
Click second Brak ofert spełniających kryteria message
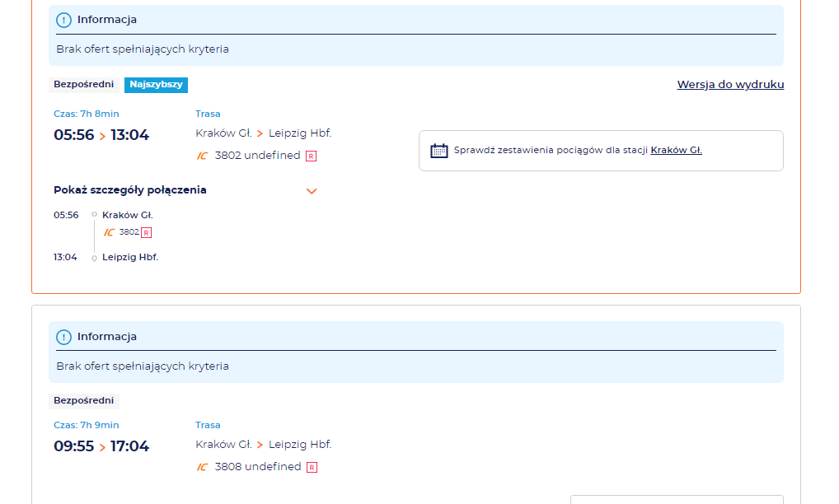[143, 366]
